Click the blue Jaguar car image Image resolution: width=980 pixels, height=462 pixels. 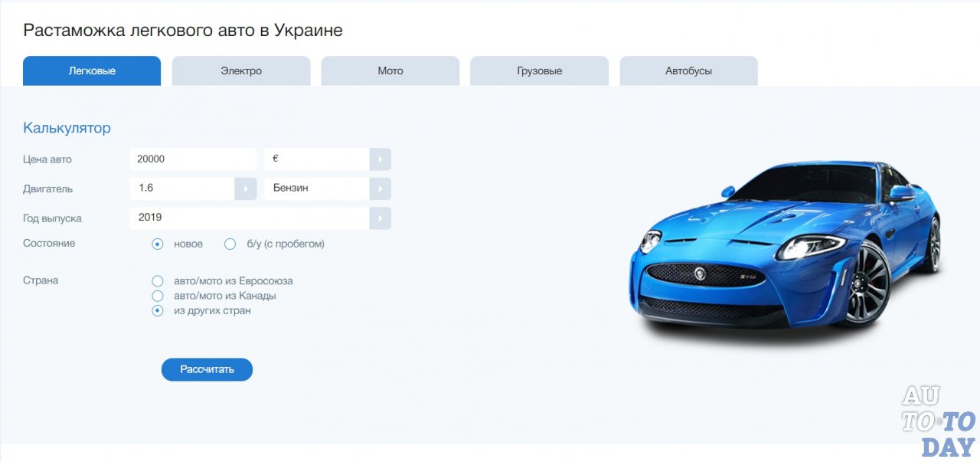[x=785, y=249]
